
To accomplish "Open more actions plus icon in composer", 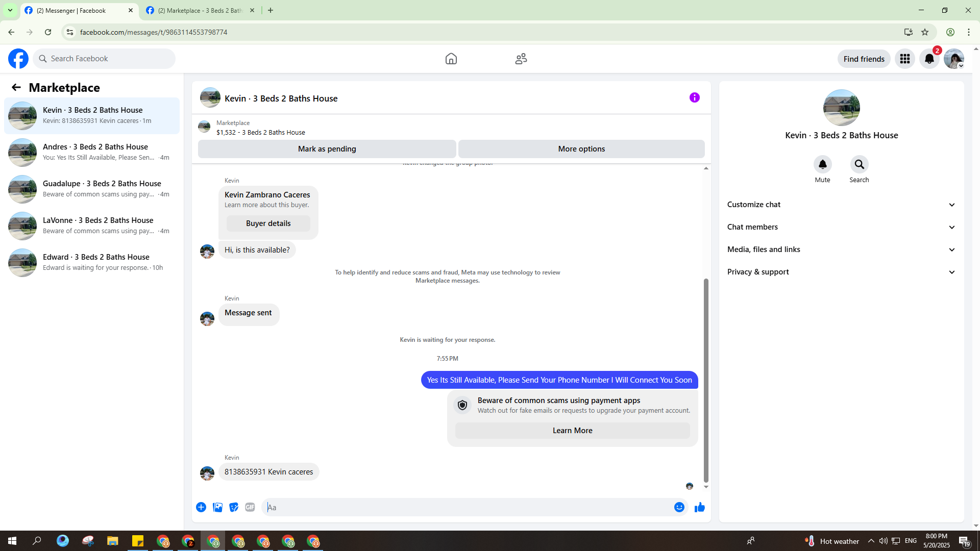I will pos(201,507).
